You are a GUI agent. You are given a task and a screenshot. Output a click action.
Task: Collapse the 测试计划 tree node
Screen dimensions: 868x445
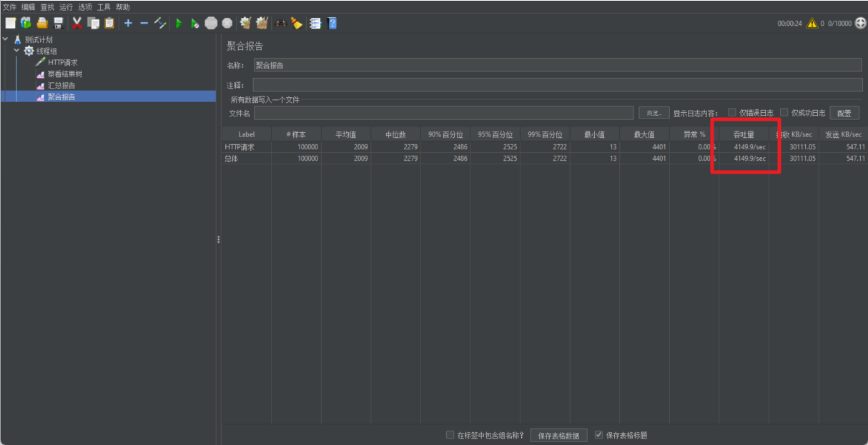(6, 39)
